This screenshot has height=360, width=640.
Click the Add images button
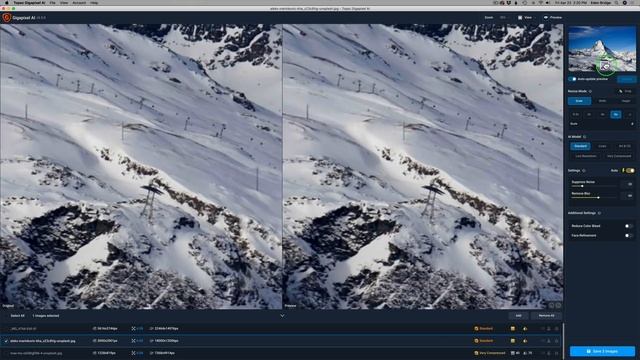tap(518, 316)
